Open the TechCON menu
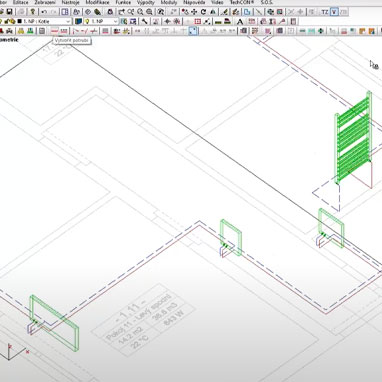The width and height of the screenshot is (382, 382). pyautogui.click(x=242, y=2)
